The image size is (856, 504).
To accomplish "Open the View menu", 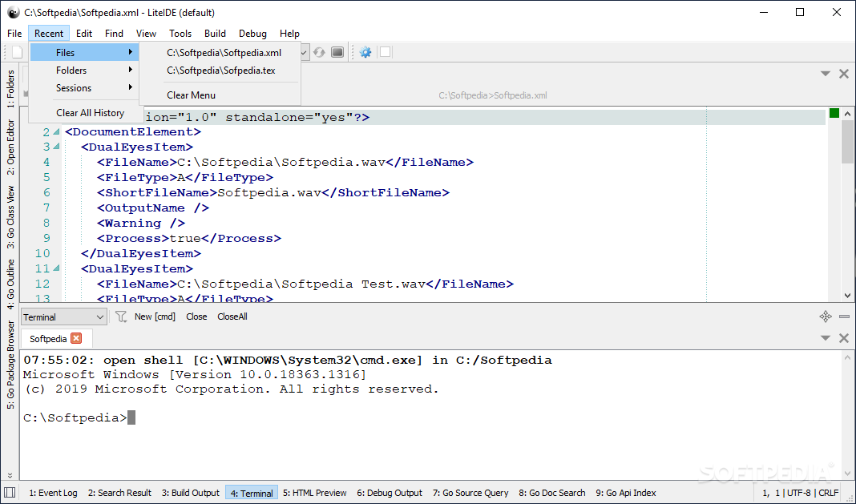I will [x=147, y=34].
